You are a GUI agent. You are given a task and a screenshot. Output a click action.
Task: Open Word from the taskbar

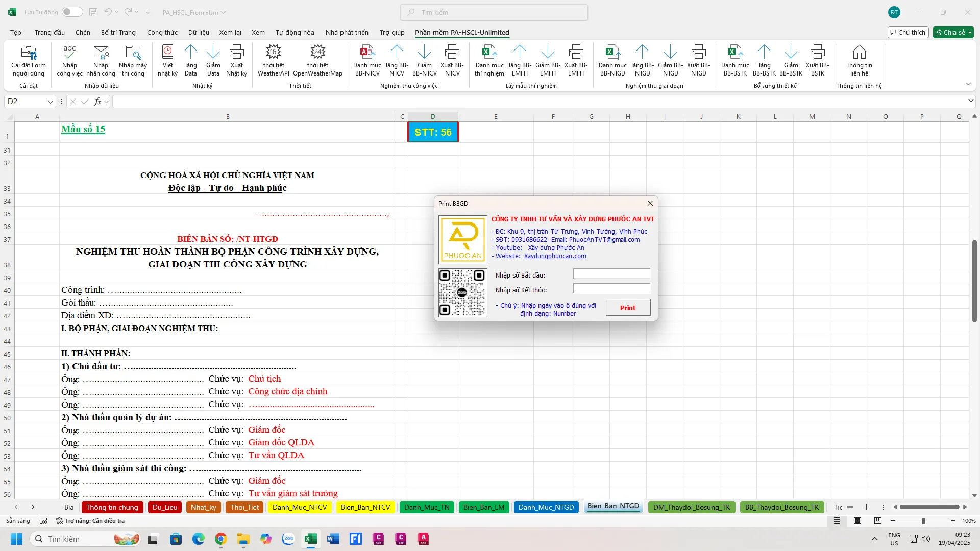click(x=333, y=539)
